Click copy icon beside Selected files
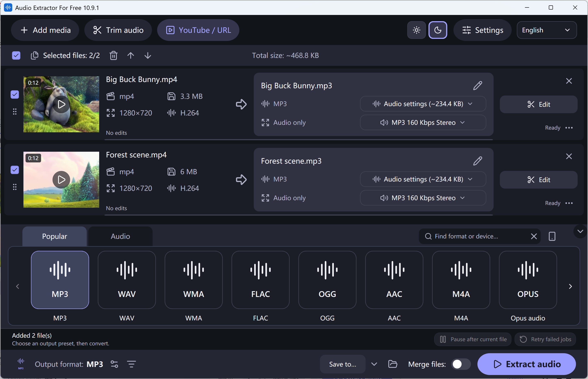Image resolution: width=588 pixels, height=379 pixels. [x=34, y=55]
